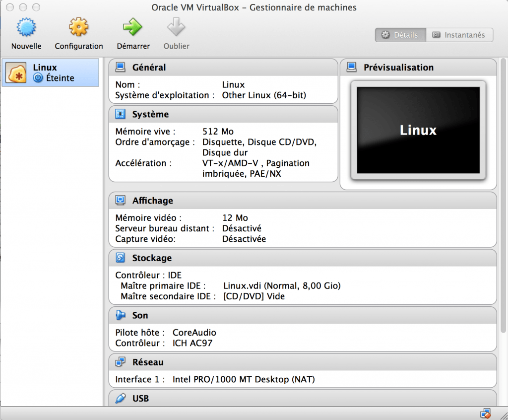
Task: Start the VM using the Démarrer arrow
Action: 133,31
